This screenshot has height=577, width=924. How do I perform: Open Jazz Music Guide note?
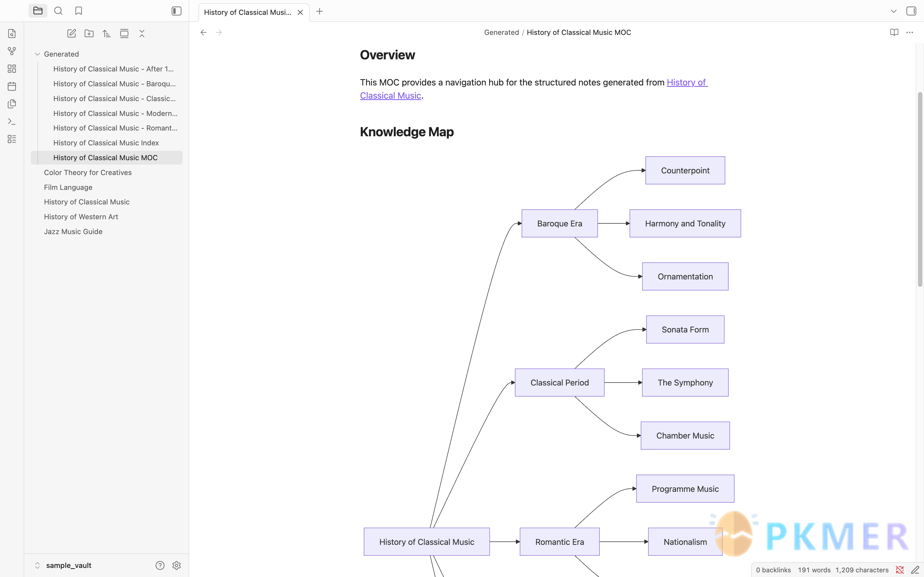[73, 232]
